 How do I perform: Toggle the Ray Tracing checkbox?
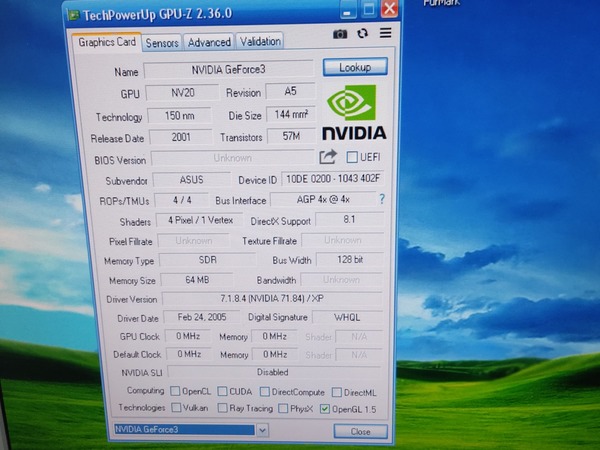click(x=222, y=408)
